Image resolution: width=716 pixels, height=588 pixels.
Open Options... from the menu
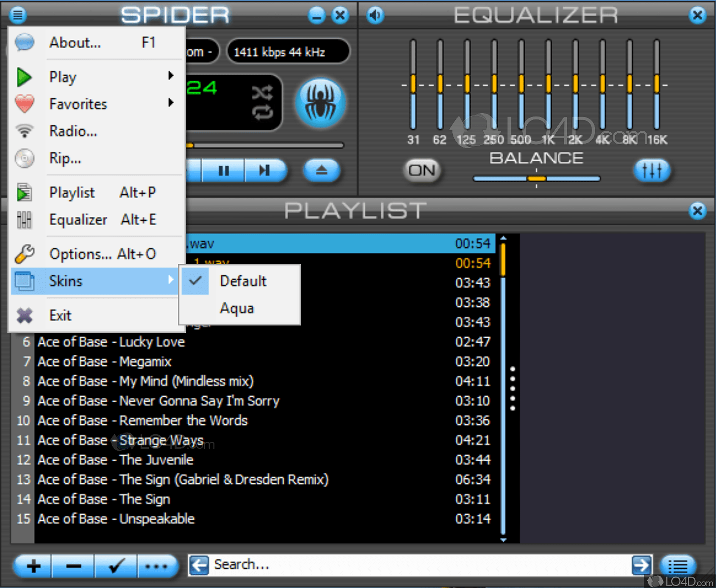[96, 254]
